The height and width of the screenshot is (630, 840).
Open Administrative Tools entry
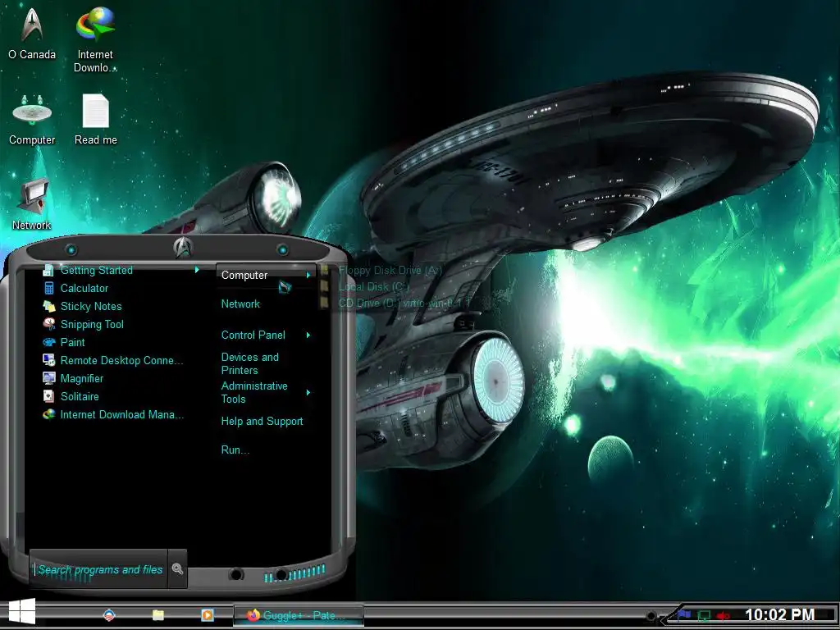(x=254, y=392)
